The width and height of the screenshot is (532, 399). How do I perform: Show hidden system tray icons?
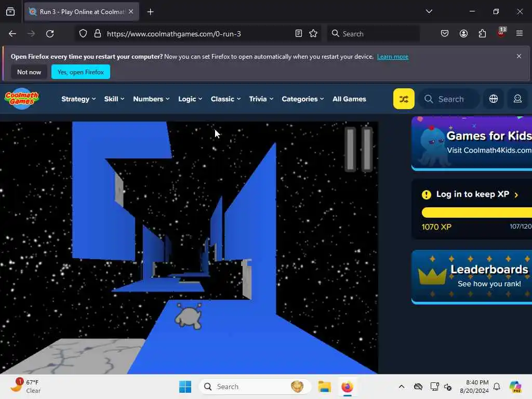(x=402, y=387)
